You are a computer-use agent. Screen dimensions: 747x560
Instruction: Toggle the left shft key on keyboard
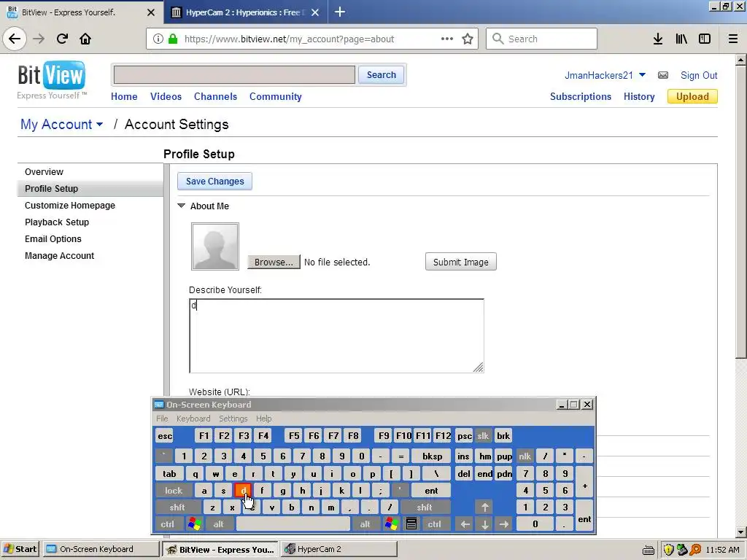coord(177,507)
